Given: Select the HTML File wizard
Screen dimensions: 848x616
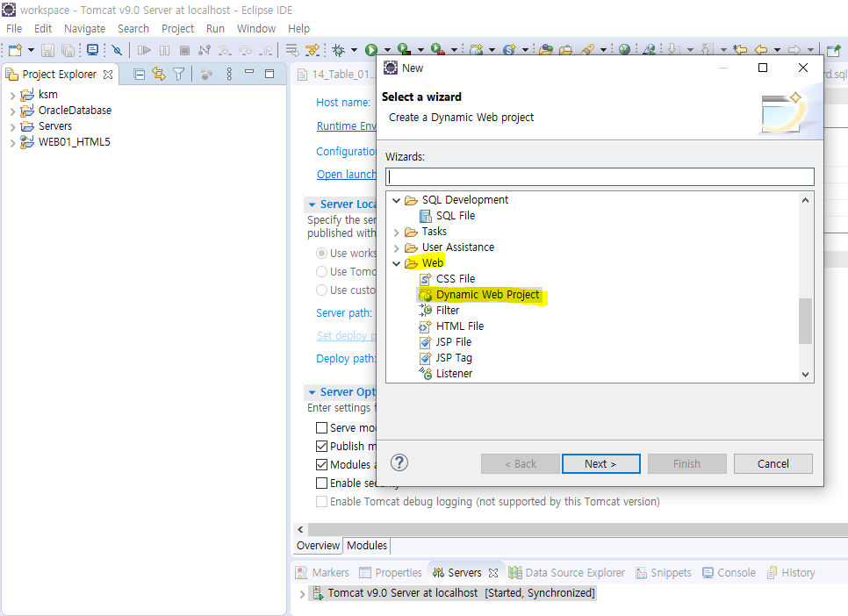Looking at the screenshot, I should 460,326.
